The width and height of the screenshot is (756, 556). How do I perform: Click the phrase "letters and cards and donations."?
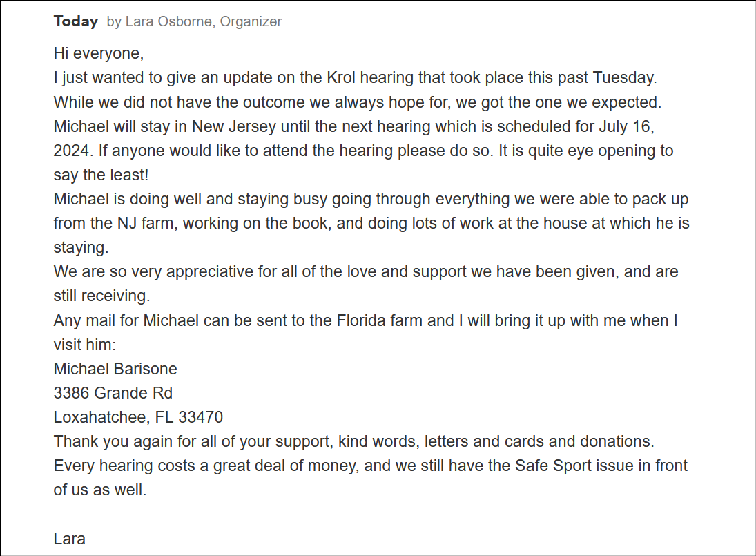tap(539, 442)
